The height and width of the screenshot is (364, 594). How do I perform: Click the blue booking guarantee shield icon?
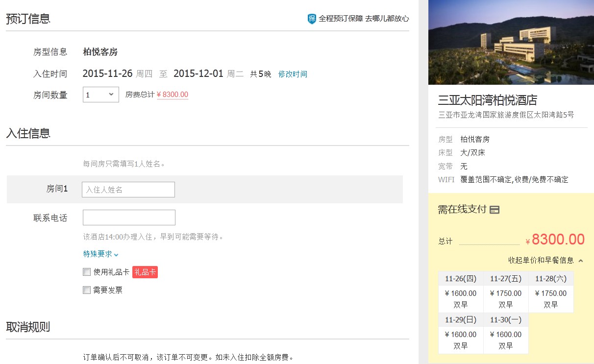[x=312, y=19]
